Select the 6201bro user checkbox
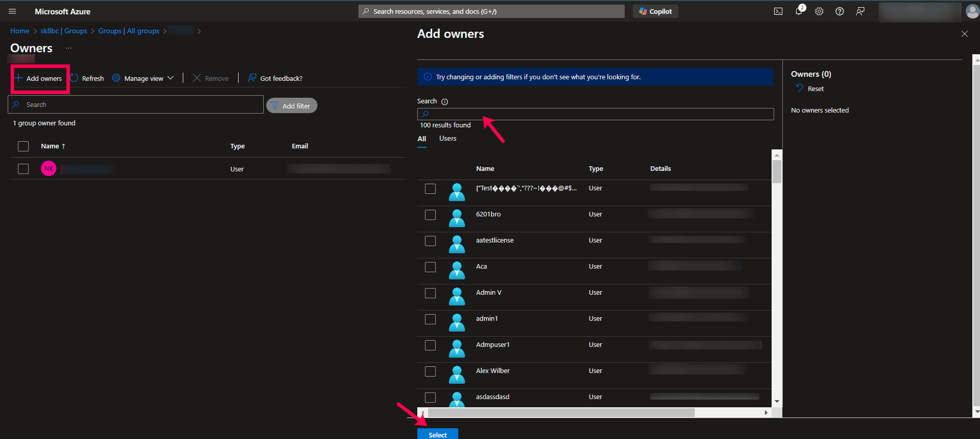The image size is (980, 439). click(x=430, y=215)
